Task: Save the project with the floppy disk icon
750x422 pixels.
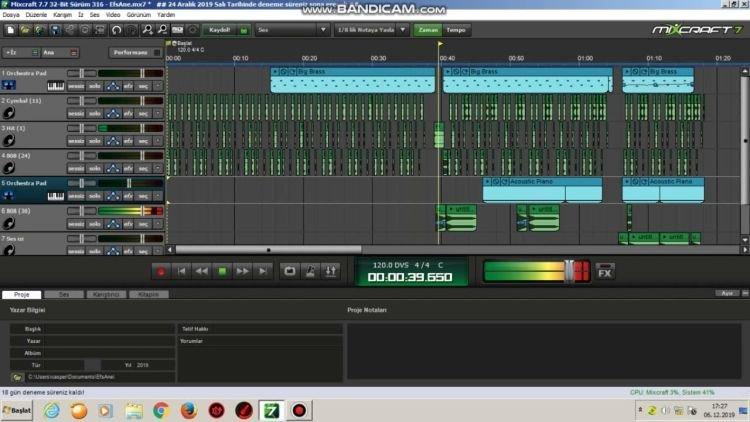Action: (x=55, y=30)
